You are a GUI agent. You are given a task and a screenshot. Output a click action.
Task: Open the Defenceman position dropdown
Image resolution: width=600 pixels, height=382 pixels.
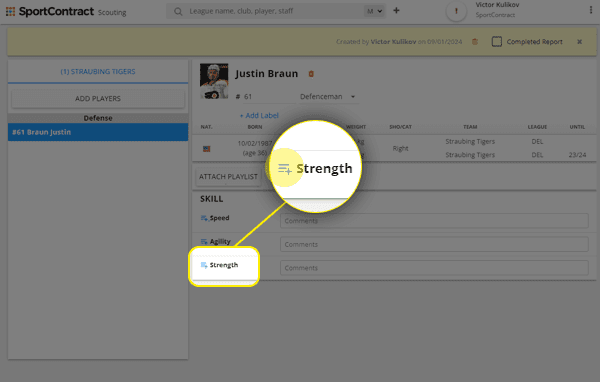point(328,96)
